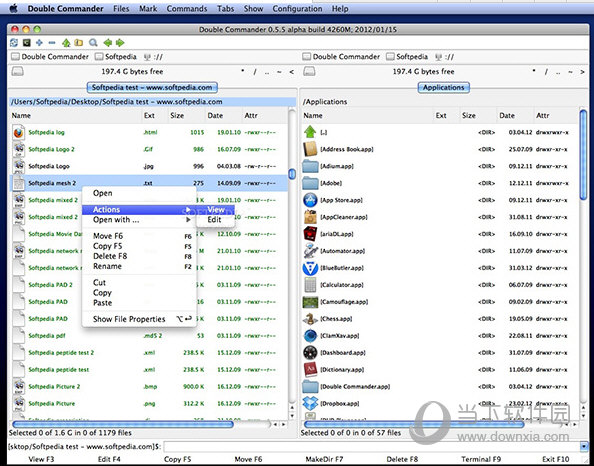
Task: Open search with the magnifier toolbar icon
Action: click(x=93, y=43)
